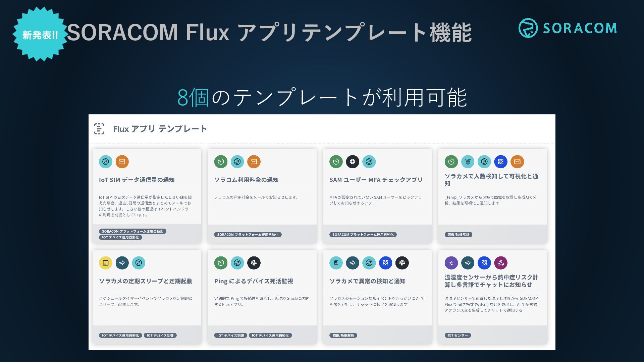Click the orange mail icon in IoT SIM card

pyautogui.click(x=122, y=162)
